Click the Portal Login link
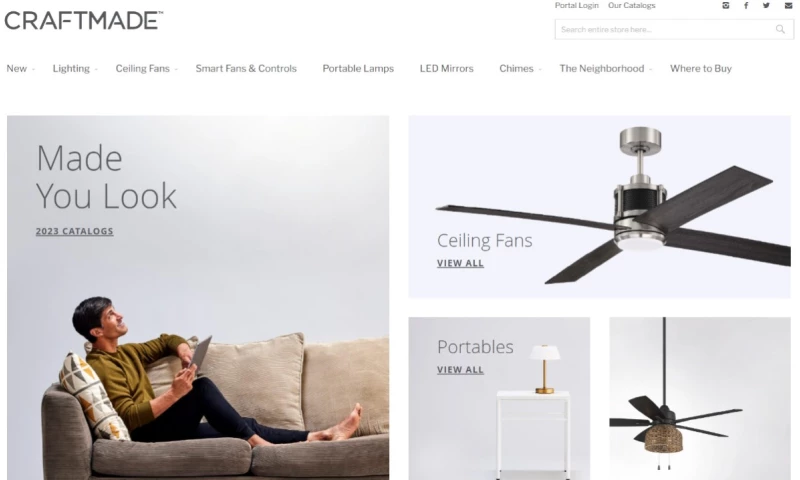Viewport: 800px width, 480px height. pos(577,6)
